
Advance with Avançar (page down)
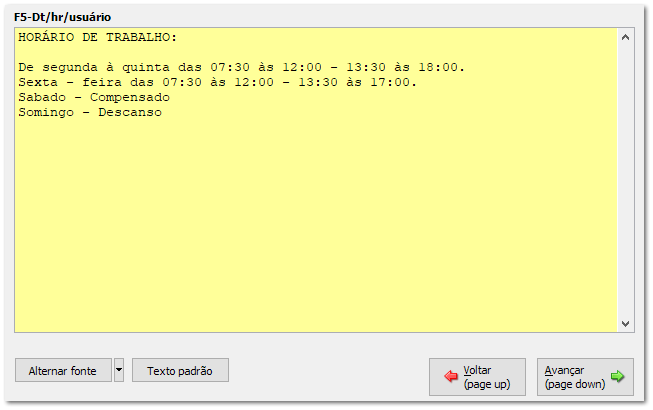pyautogui.click(x=585, y=377)
